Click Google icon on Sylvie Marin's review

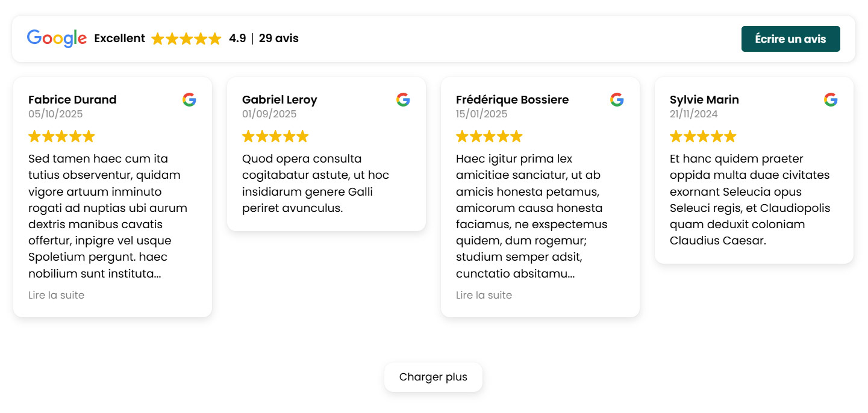[x=831, y=100]
